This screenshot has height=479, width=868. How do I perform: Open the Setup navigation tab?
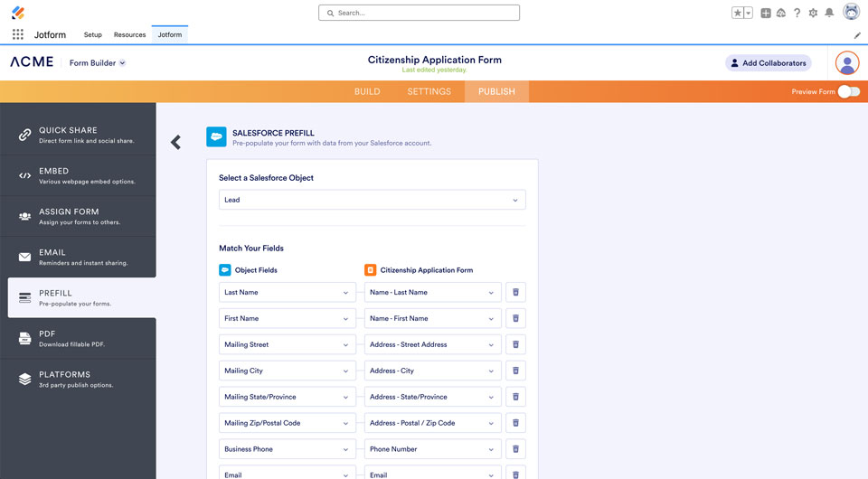pyautogui.click(x=93, y=34)
